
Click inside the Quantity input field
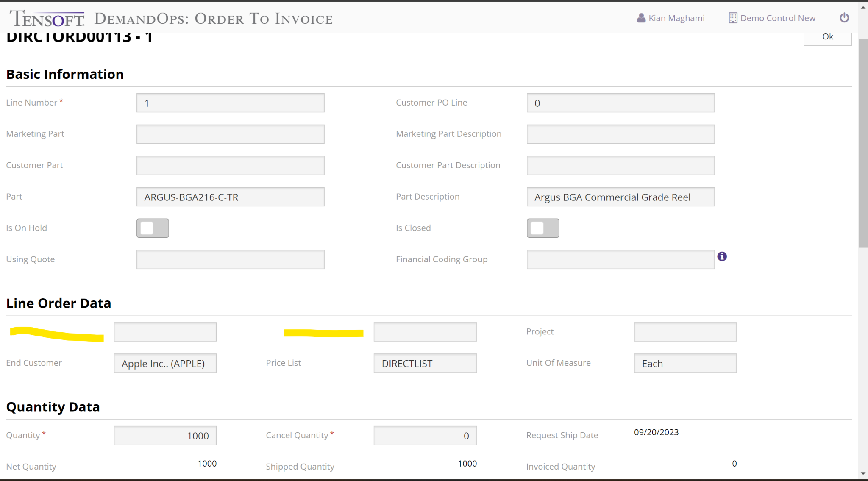pos(165,435)
